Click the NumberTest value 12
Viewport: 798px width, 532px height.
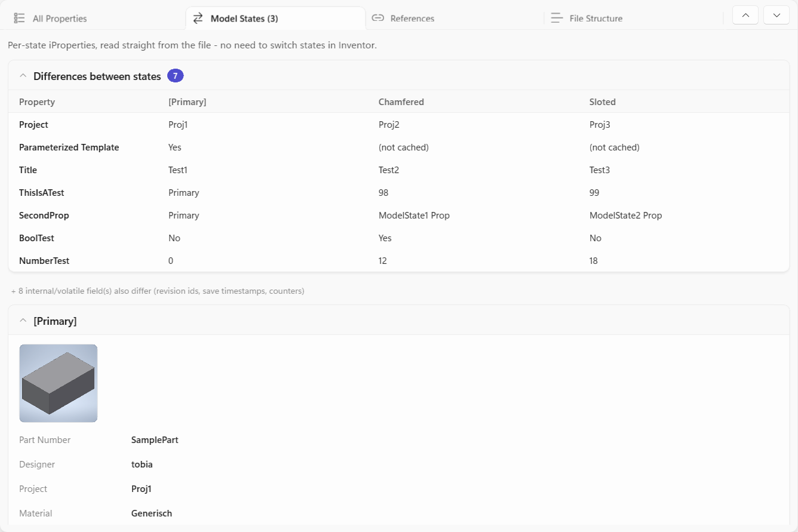pos(383,261)
